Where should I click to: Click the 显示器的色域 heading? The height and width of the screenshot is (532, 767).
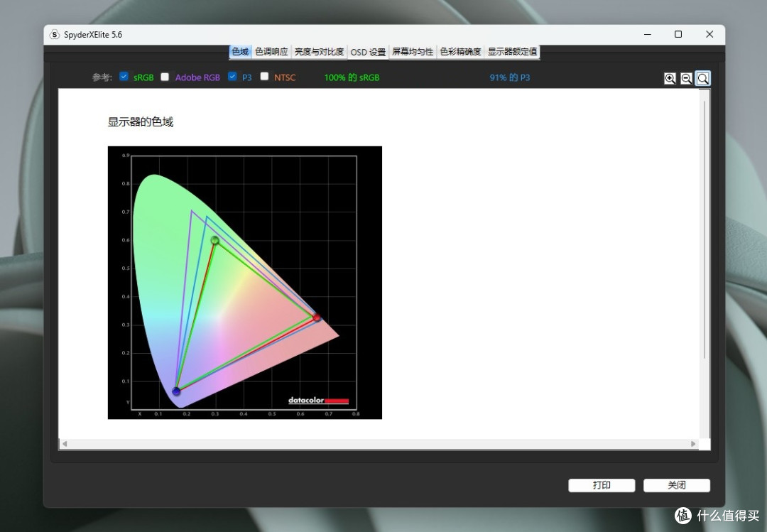click(141, 122)
